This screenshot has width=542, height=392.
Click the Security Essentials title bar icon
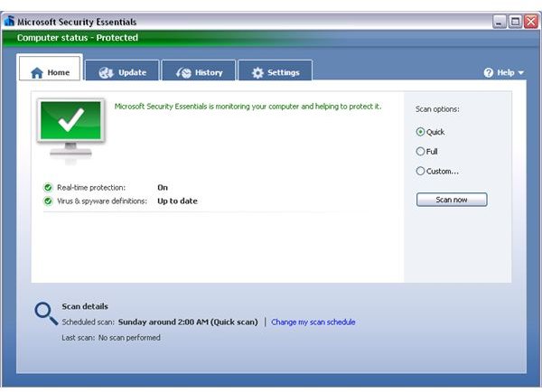point(9,22)
